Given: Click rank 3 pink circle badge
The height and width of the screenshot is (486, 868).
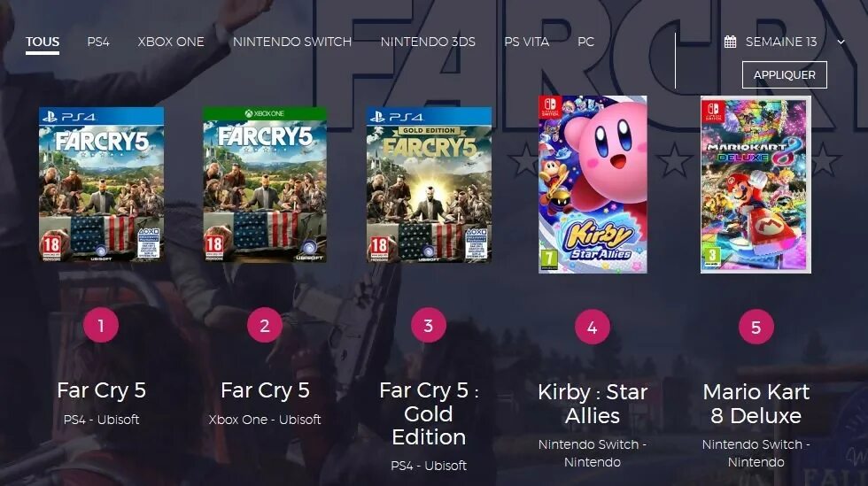Looking at the screenshot, I should [429, 325].
